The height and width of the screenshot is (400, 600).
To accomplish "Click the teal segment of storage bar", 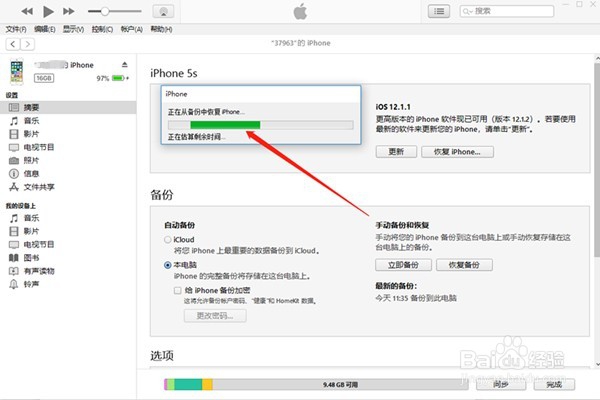I will (x=188, y=385).
